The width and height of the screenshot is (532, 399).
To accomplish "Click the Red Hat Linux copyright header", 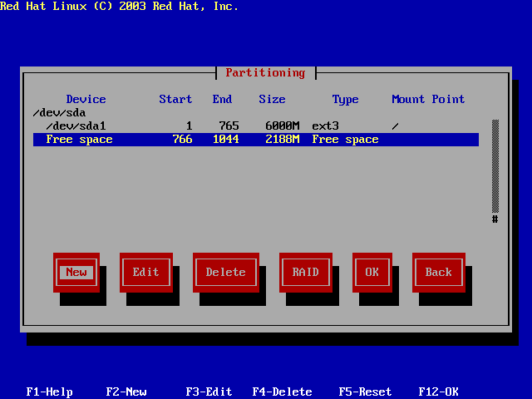I will [119, 6].
